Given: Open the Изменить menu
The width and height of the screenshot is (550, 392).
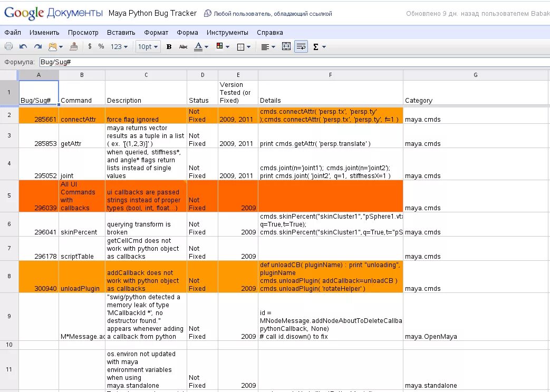Looking at the screenshot, I should [x=44, y=33].
